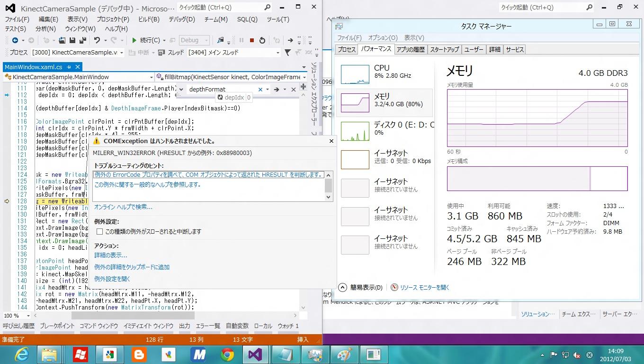Switch to the Startup tab in Task Manager
Image resolution: width=644 pixels, height=364 pixels.
click(445, 49)
